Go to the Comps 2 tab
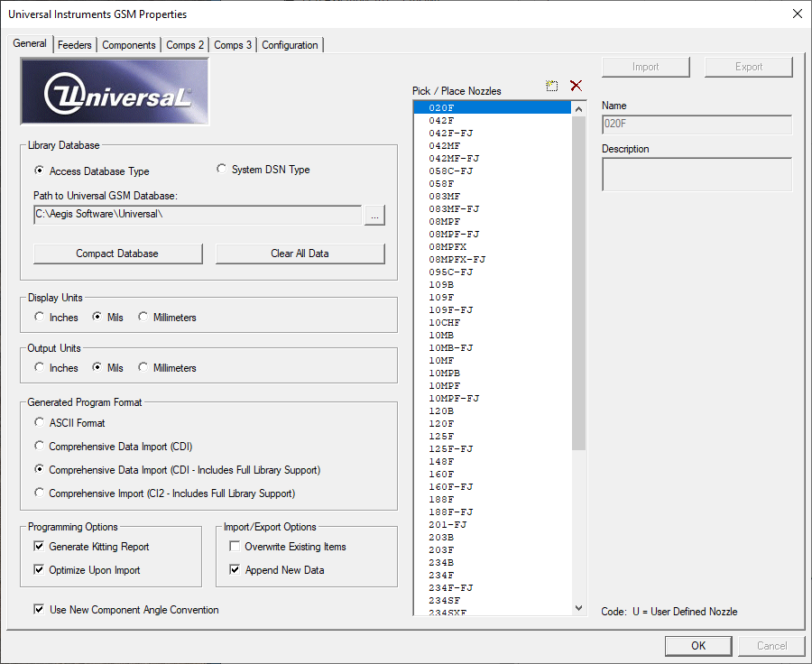Screen dimensions: 812x664 pos(184,43)
